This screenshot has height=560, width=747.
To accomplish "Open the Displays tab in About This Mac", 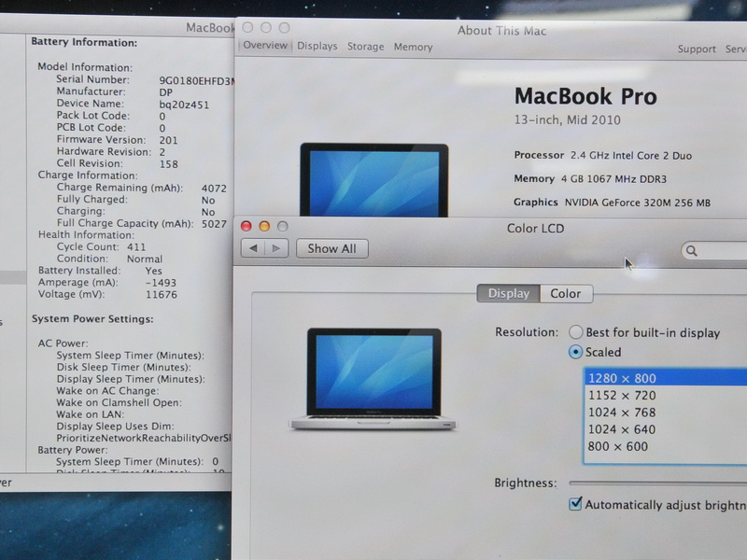I will 317,46.
